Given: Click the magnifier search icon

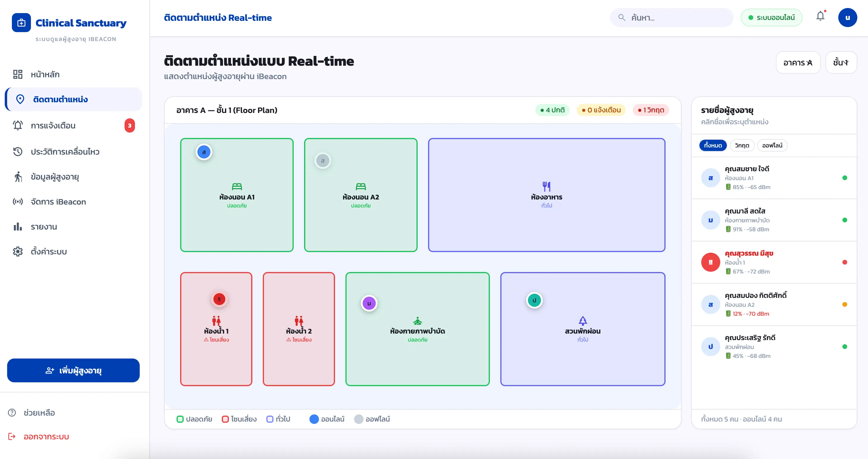Looking at the screenshot, I should 622,18.
